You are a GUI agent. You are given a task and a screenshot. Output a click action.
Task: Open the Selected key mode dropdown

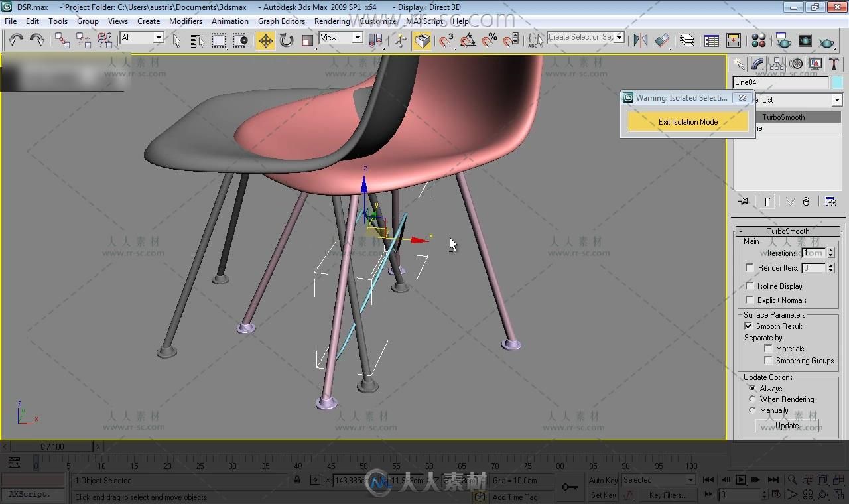[x=690, y=480]
